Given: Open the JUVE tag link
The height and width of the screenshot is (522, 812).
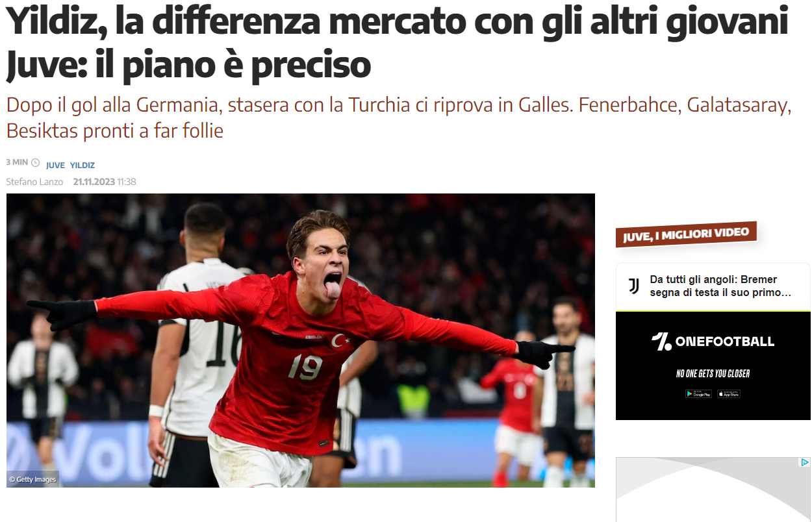Looking at the screenshot, I should coord(55,166).
